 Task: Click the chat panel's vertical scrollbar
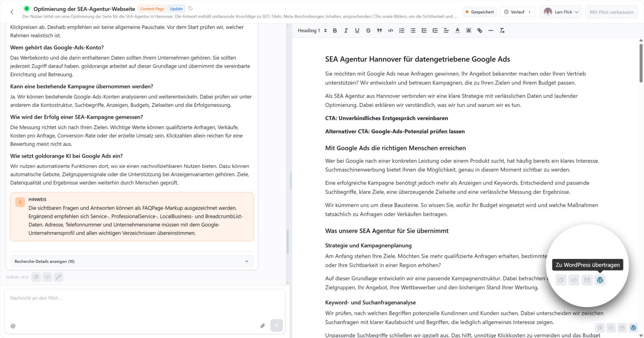click(x=287, y=242)
